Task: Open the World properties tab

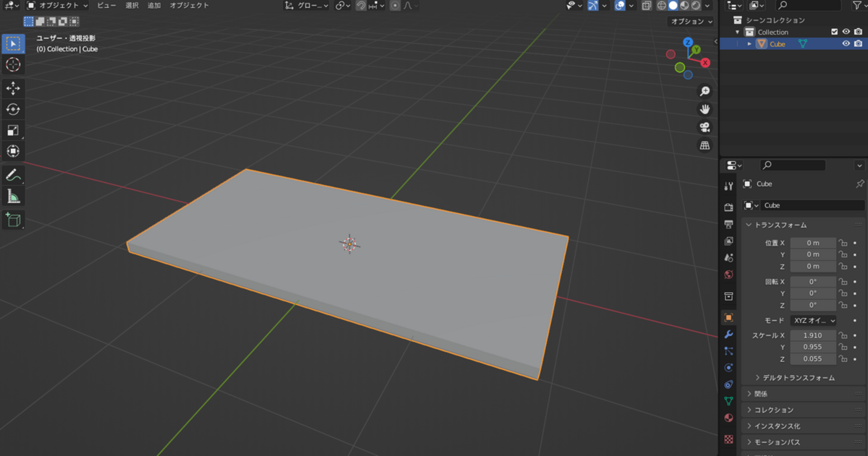Action: [728, 275]
